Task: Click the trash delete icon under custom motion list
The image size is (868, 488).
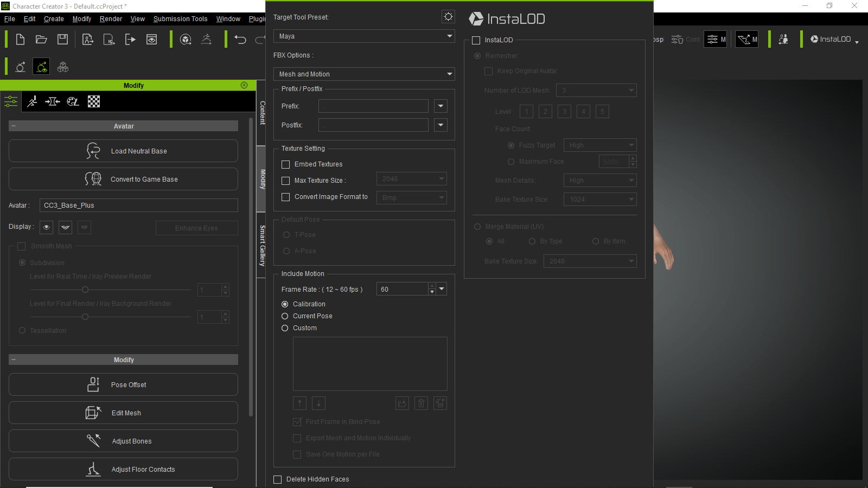Action: pos(421,403)
